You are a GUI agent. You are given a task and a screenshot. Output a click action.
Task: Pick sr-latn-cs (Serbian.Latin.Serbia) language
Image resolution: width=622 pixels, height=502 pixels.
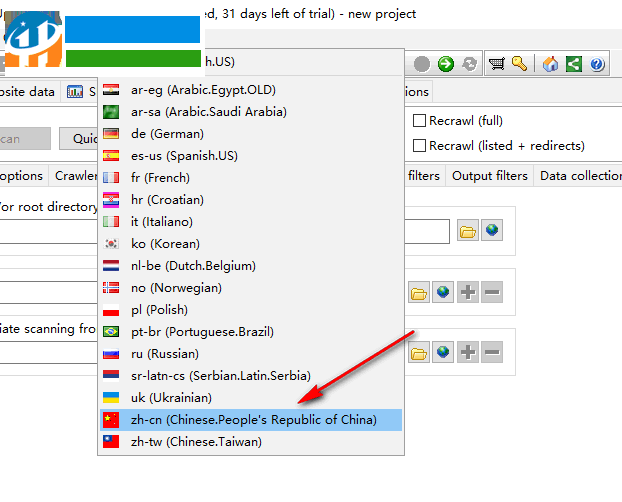point(251,376)
